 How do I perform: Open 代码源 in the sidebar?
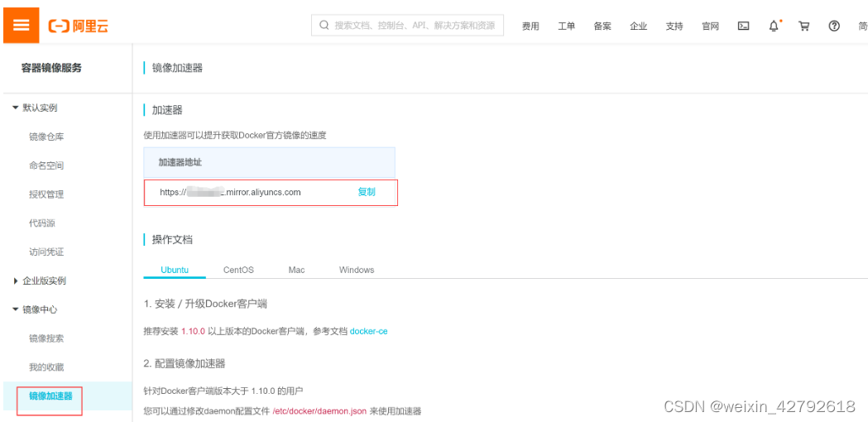click(x=42, y=223)
